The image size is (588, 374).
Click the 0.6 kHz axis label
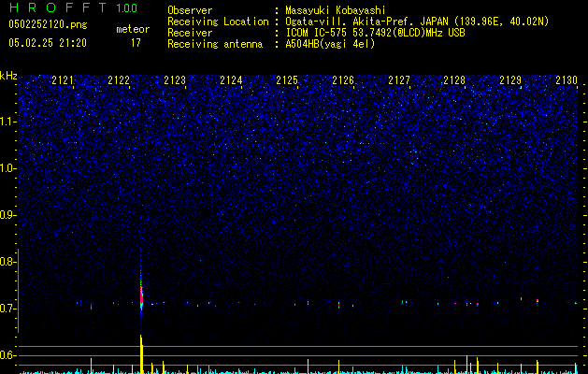tap(8, 355)
